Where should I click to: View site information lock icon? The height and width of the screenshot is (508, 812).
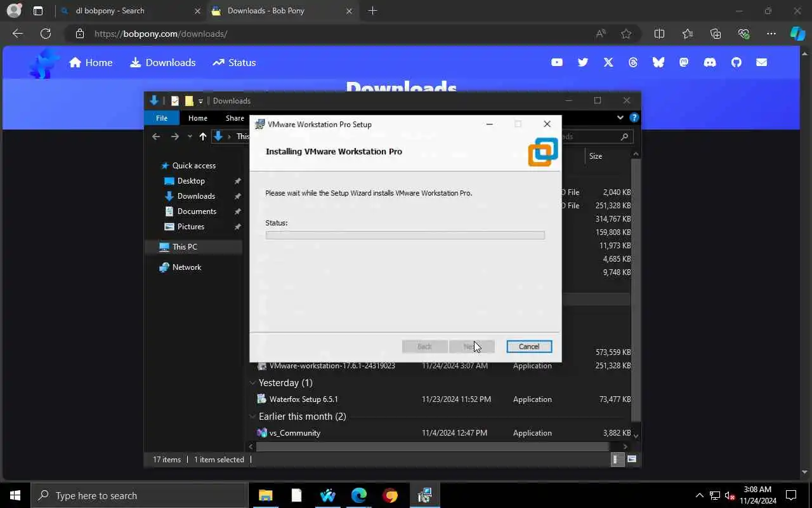[x=79, y=34]
